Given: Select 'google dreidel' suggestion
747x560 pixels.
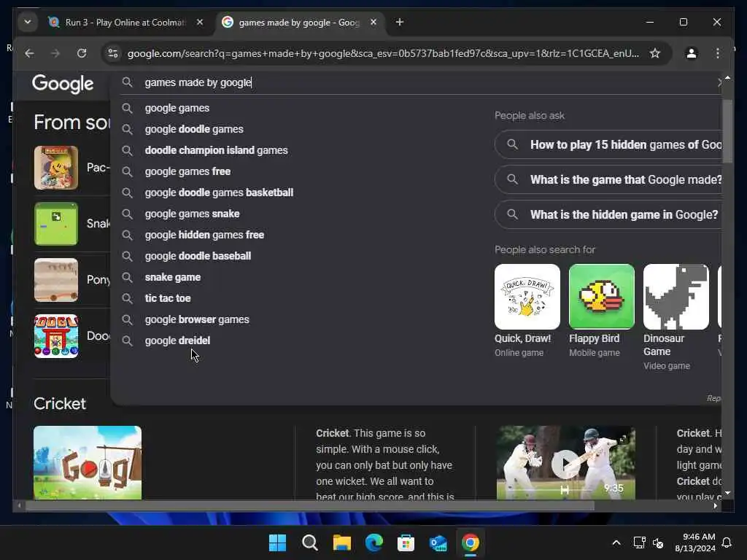Looking at the screenshot, I should coord(177,341).
